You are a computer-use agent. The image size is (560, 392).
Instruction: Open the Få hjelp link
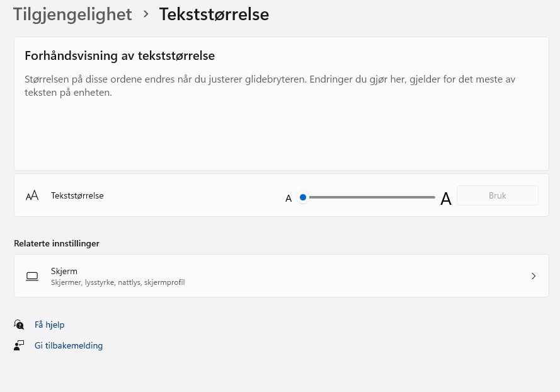pyautogui.click(x=49, y=325)
